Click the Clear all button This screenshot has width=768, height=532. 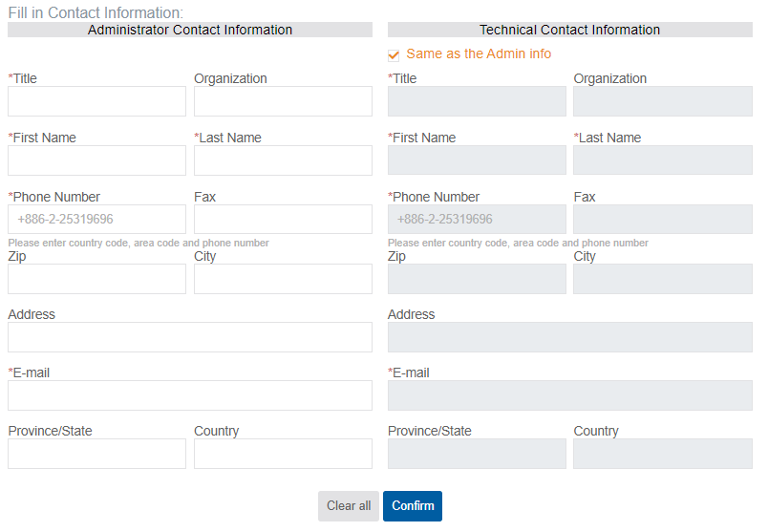[349, 505]
